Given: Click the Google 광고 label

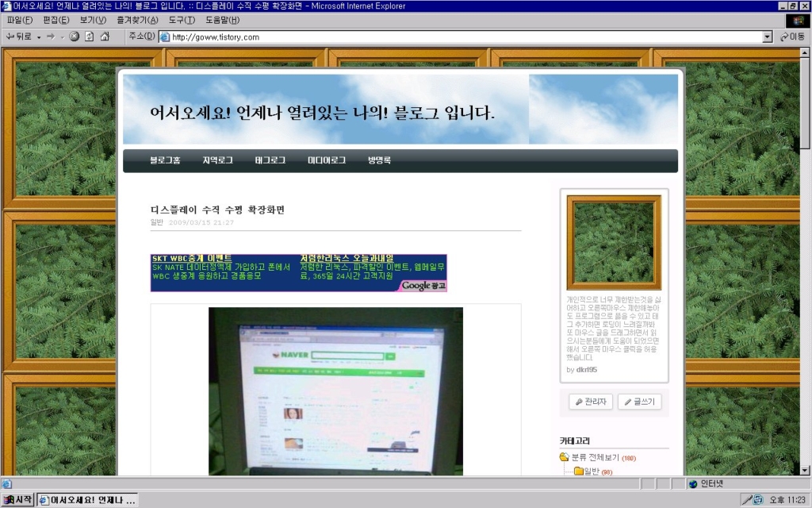Looking at the screenshot, I should click(423, 286).
